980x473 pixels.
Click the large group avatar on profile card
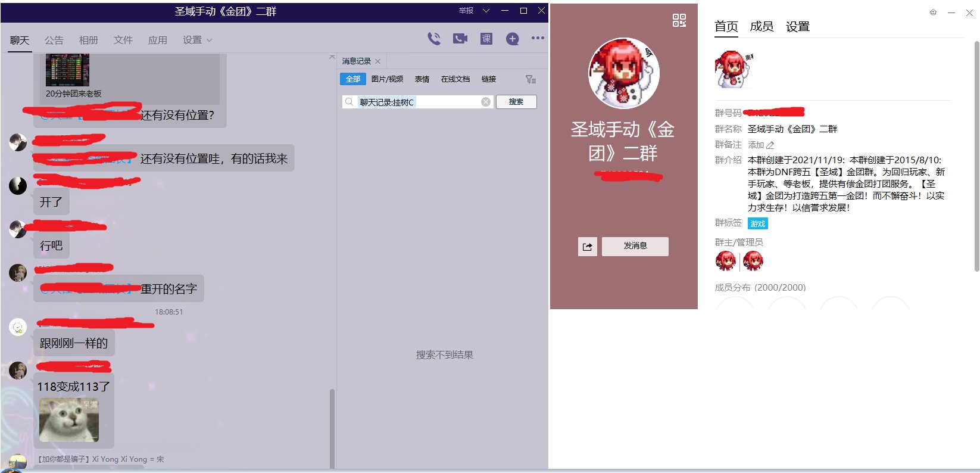623,73
